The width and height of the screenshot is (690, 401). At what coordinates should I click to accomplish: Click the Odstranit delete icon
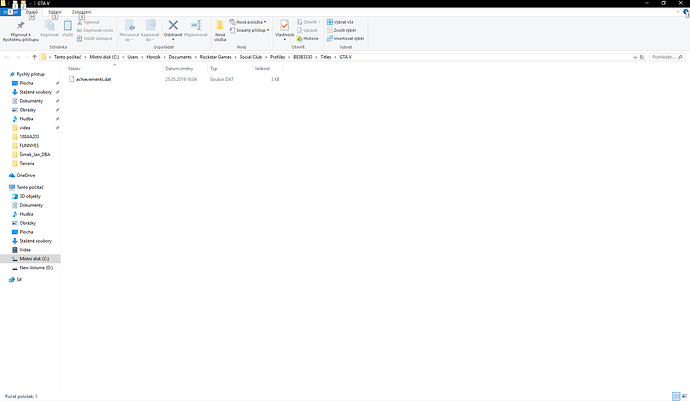pyautogui.click(x=173, y=27)
